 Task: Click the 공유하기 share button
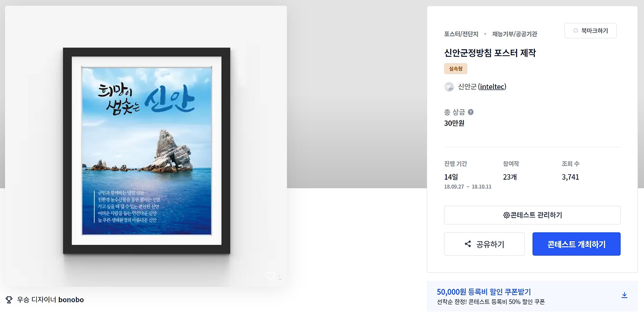tap(484, 244)
